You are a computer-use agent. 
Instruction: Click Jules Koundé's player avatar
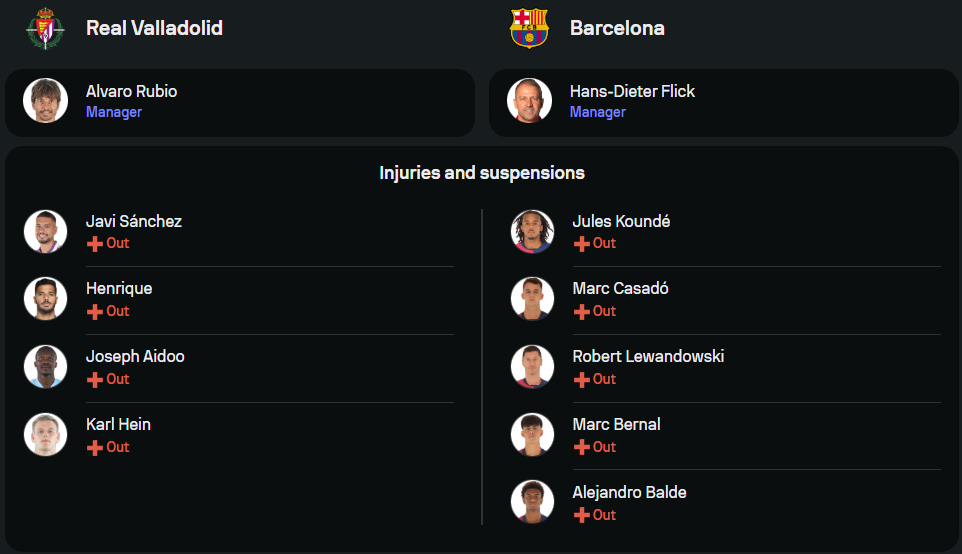pos(532,231)
